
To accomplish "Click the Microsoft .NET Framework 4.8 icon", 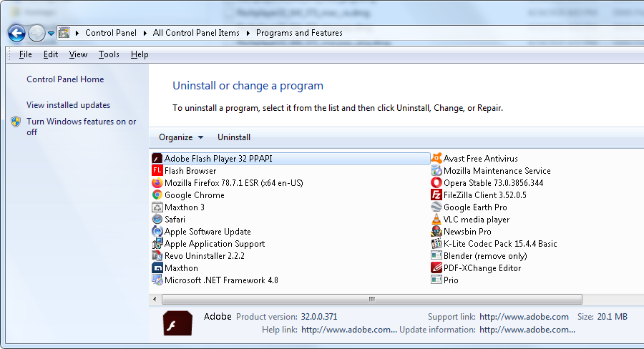I will pyautogui.click(x=157, y=280).
